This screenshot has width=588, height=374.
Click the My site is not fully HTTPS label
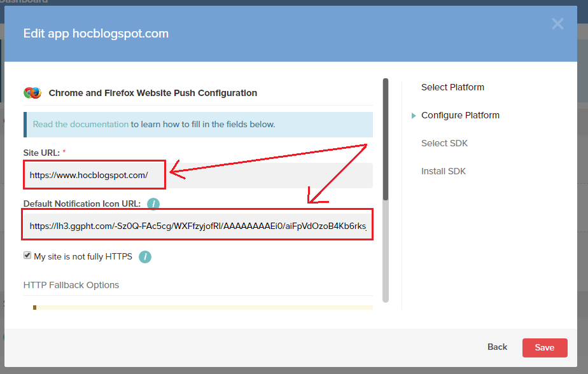click(83, 257)
